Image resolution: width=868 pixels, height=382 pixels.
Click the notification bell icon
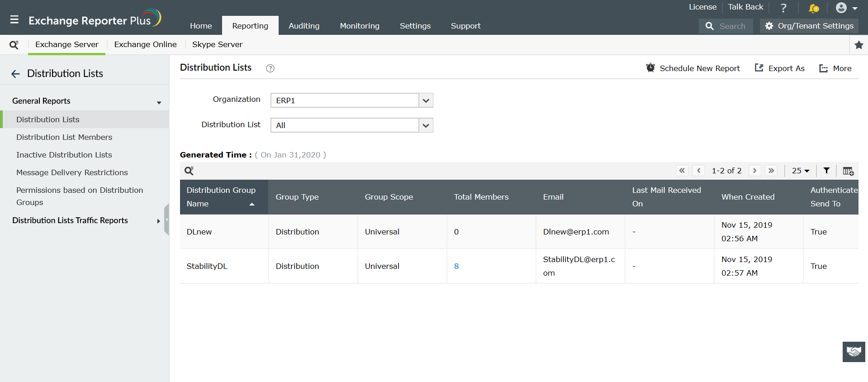pyautogui.click(x=813, y=8)
